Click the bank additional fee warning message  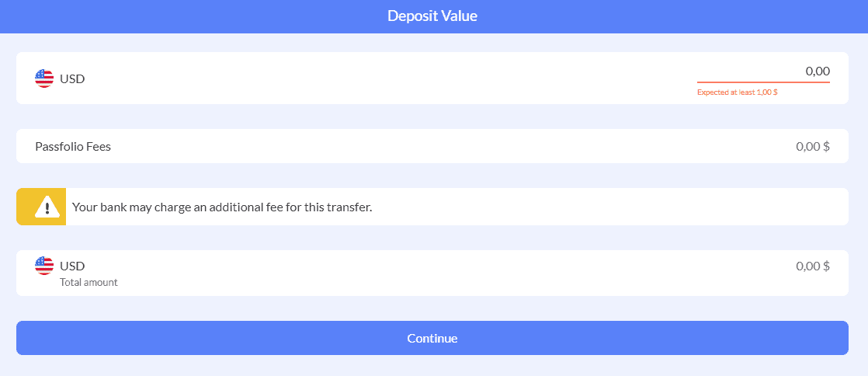(x=222, y=207)
